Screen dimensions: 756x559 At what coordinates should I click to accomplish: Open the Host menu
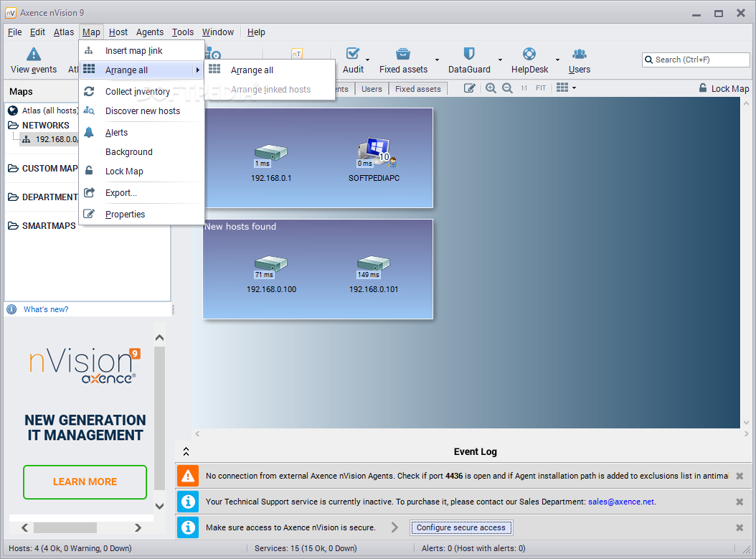click(x=118, y=32)
